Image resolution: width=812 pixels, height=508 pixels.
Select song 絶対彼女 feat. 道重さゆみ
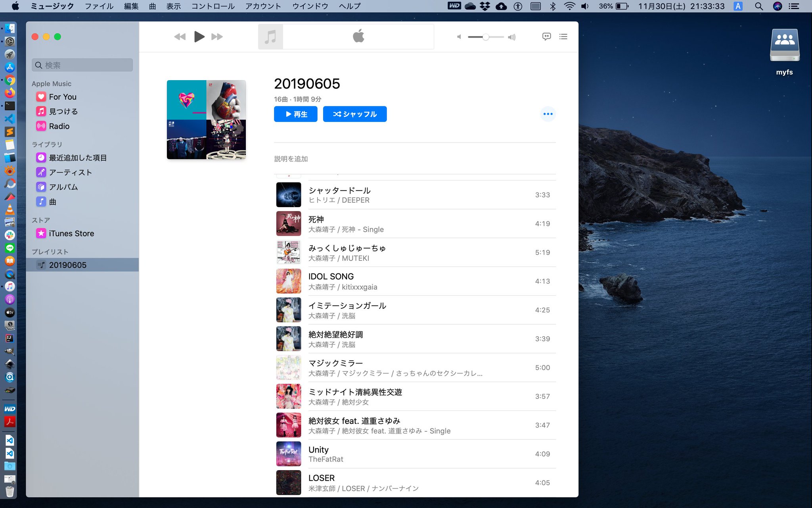(x=416, y=425)
